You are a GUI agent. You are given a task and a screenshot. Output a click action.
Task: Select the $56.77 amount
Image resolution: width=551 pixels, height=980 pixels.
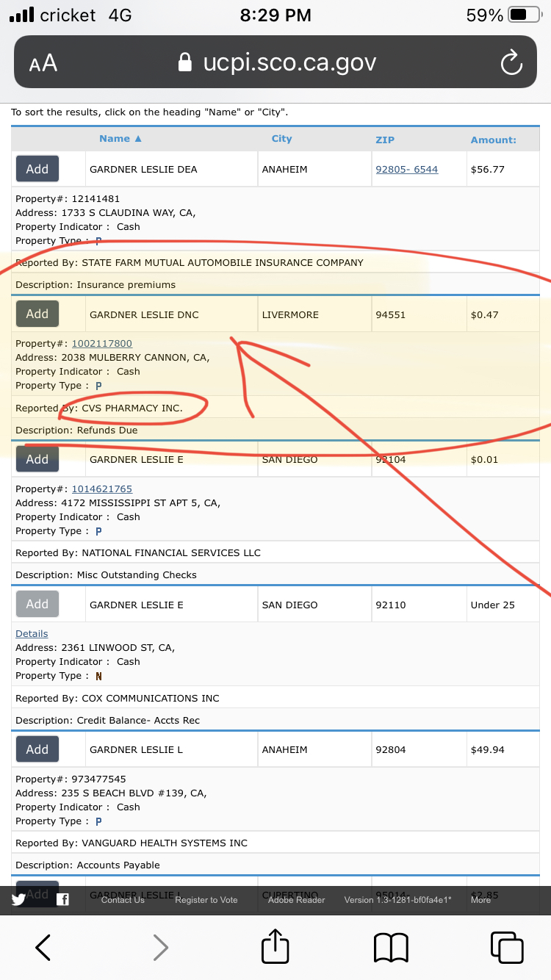point(488,170)
